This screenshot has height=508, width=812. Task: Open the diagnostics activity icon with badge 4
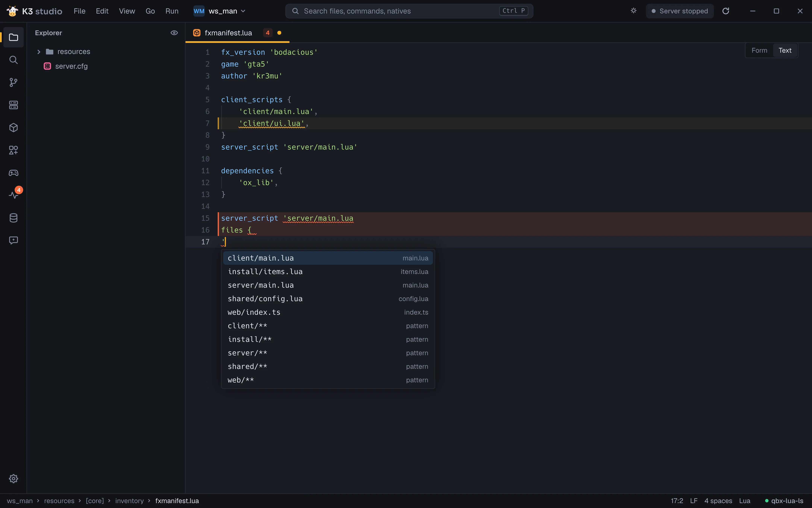pyautogui.click(x=13, y=195)
